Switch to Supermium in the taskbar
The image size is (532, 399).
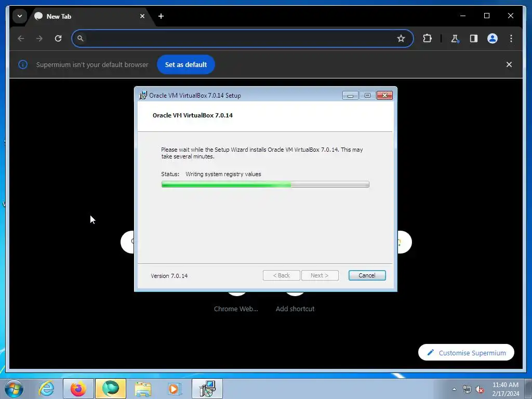111,389
